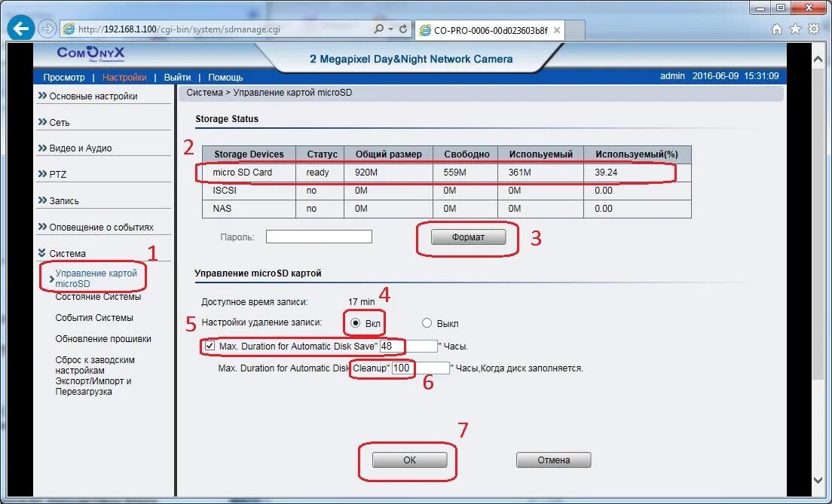Open the browser Home icon
This screenshot has height=504, width=832.
[777, 29]
